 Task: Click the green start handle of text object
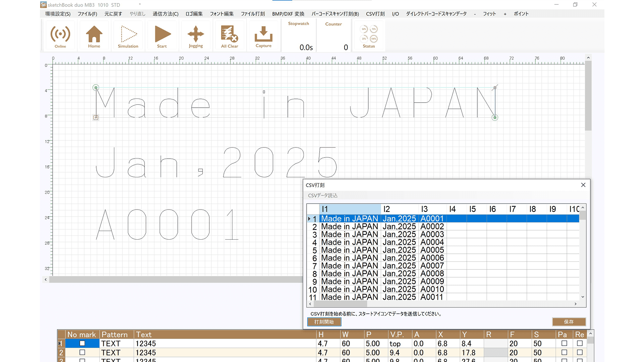point(96,87)
